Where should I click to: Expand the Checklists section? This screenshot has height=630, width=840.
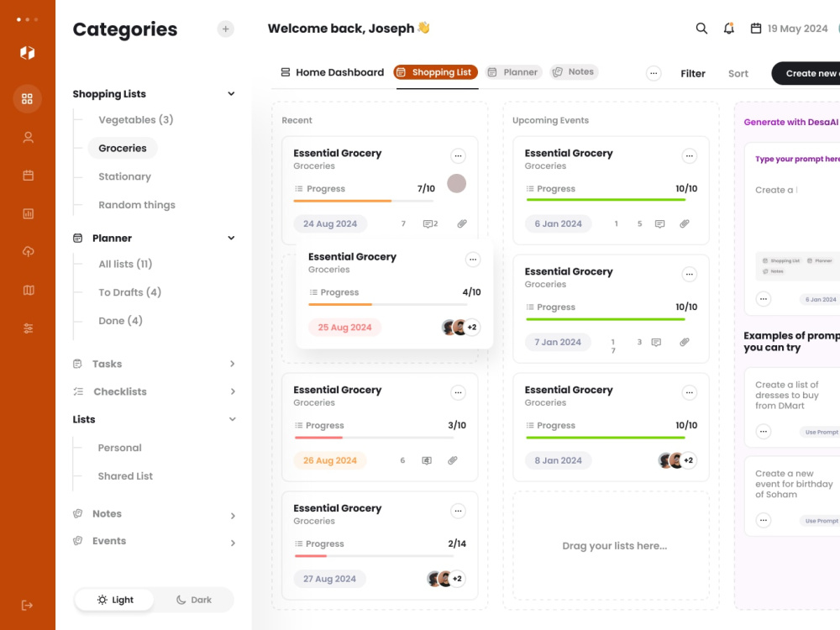pos(233,391)
